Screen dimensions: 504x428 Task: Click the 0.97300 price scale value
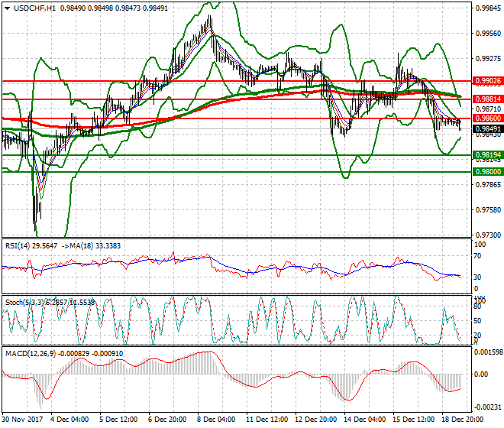coord(488,235)
